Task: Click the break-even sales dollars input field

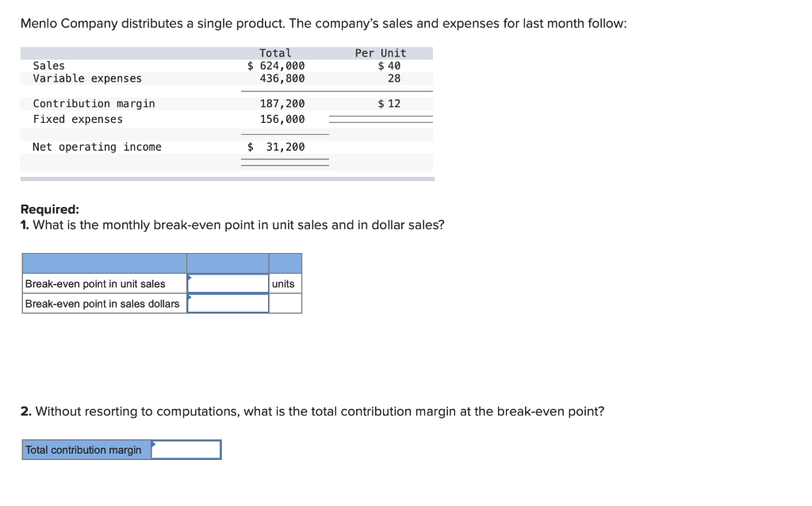Action: click(x=228, y=304)
